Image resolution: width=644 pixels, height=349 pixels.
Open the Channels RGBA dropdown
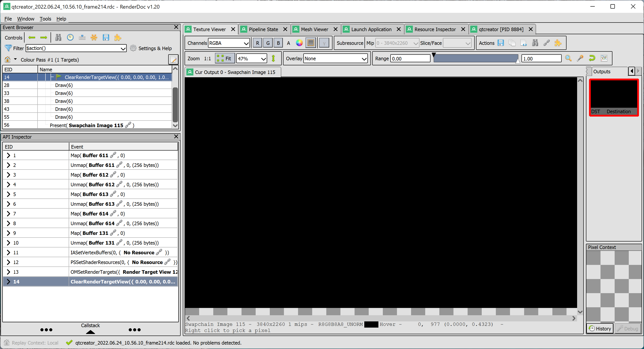(228, 43)
